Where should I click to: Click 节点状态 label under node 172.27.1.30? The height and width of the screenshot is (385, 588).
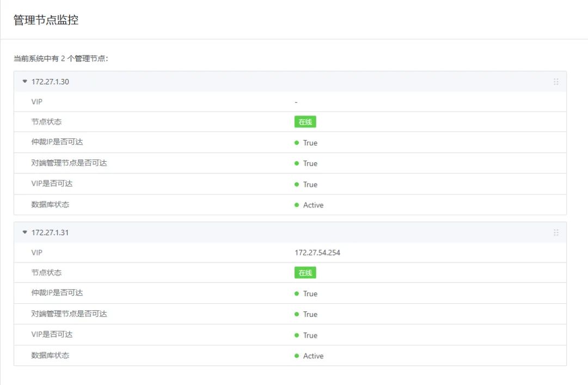click(x=46, y=122)
